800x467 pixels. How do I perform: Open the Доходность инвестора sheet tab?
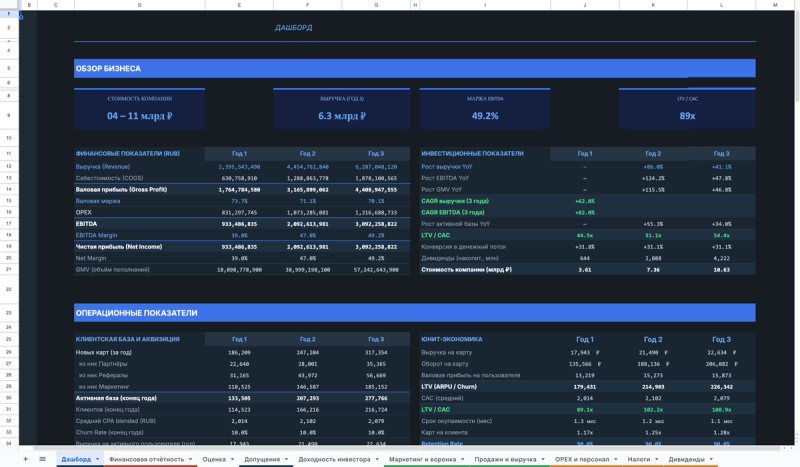[x=335, y=459]
